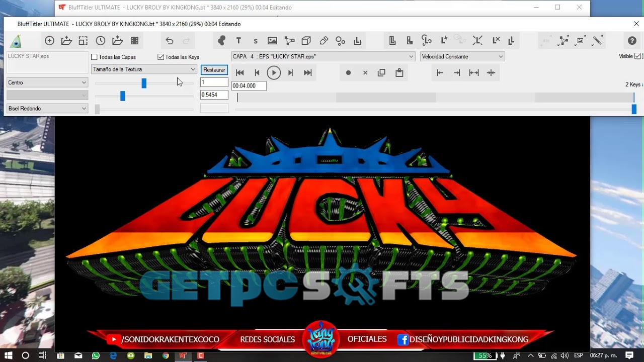The width and height of the screenshot is (644, 362).
Task: Click the key marker at timeline end
Action: (x=634, y=98)
